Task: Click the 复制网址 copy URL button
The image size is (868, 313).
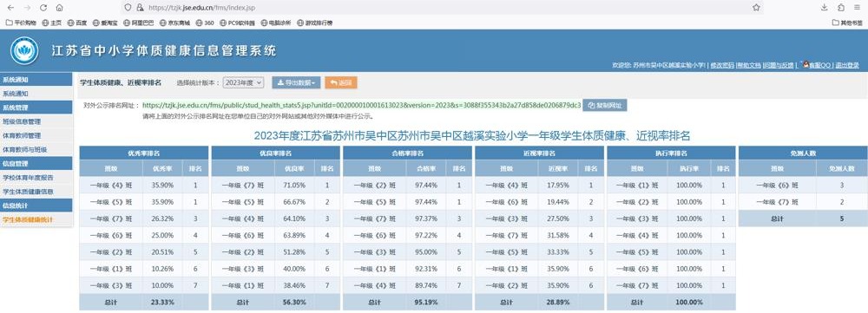Action: tap(604, 105)
